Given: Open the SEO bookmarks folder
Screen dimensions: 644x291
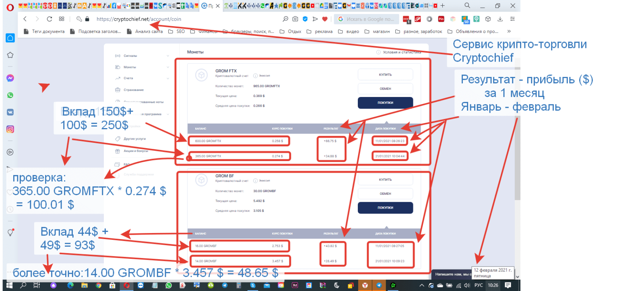Looking at the screenshot, I should (176, 31).
